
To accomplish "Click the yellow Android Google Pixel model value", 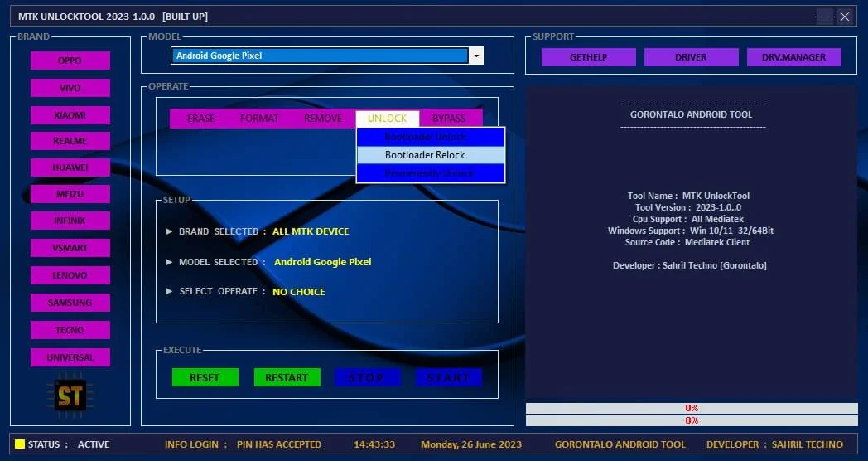I will 323,261.
